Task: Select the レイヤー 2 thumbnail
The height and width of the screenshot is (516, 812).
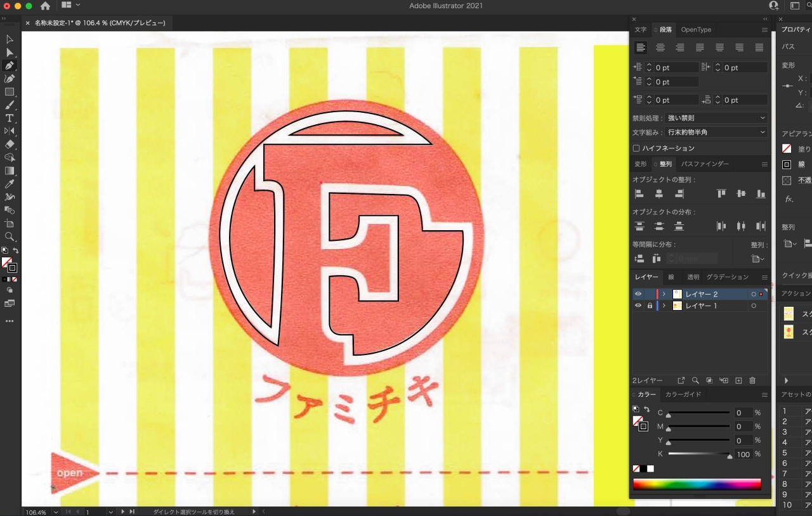Action: (677, 294)
